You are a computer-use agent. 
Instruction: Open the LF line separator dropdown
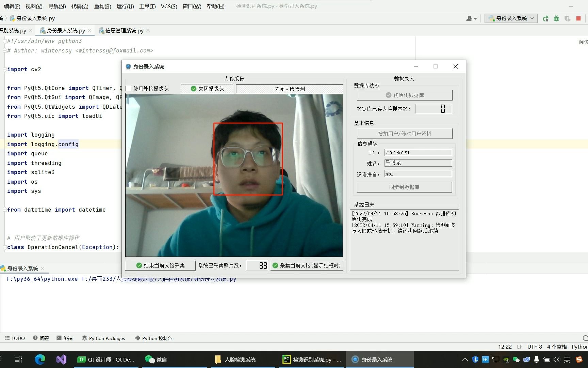point(519,347)
